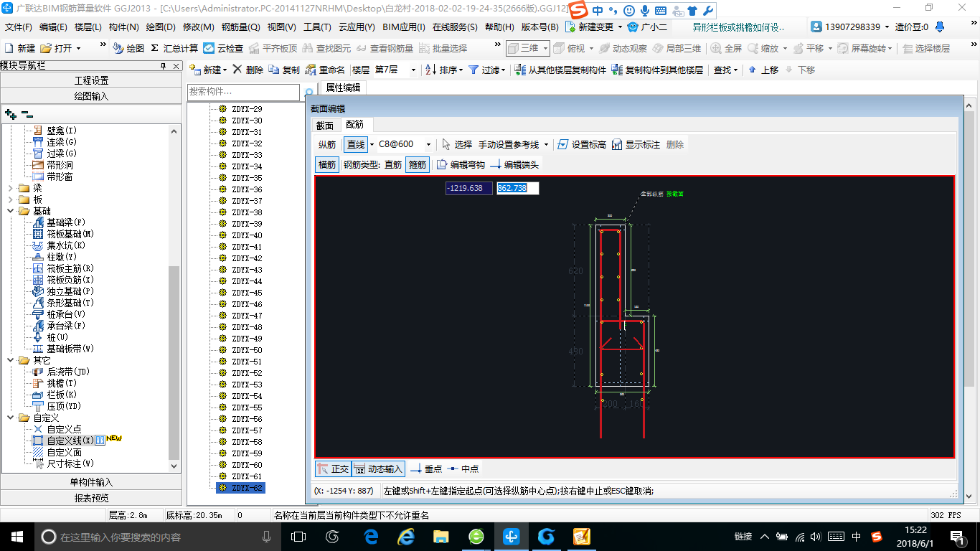This screenshot has width=980, height=551.
Task: Click Windows Start button on taskbar
Action: coord(17,537)
